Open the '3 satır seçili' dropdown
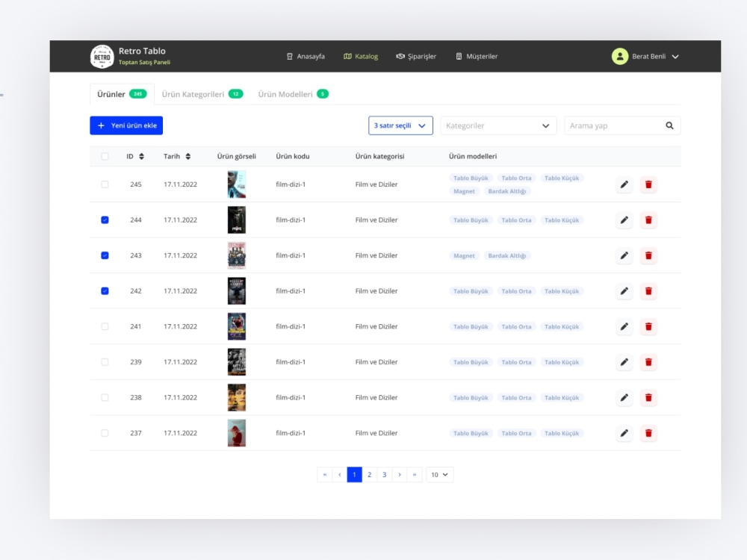This screenshot has height=560, width=747. [x=400, y=125]
